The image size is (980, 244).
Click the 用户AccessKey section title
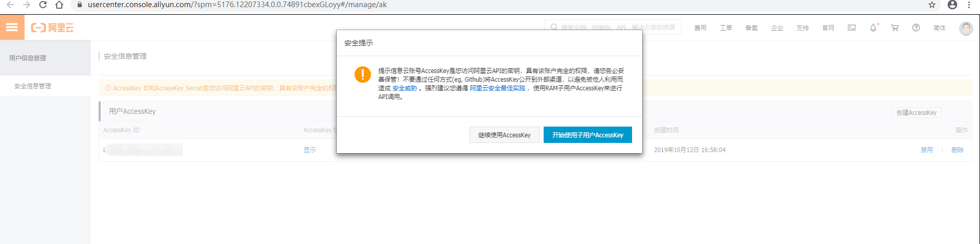point(132,111)
